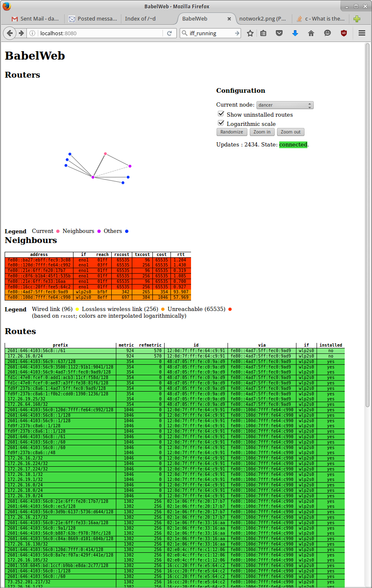Click the Zoom in button
372x588 pixels.
(262, 132)
